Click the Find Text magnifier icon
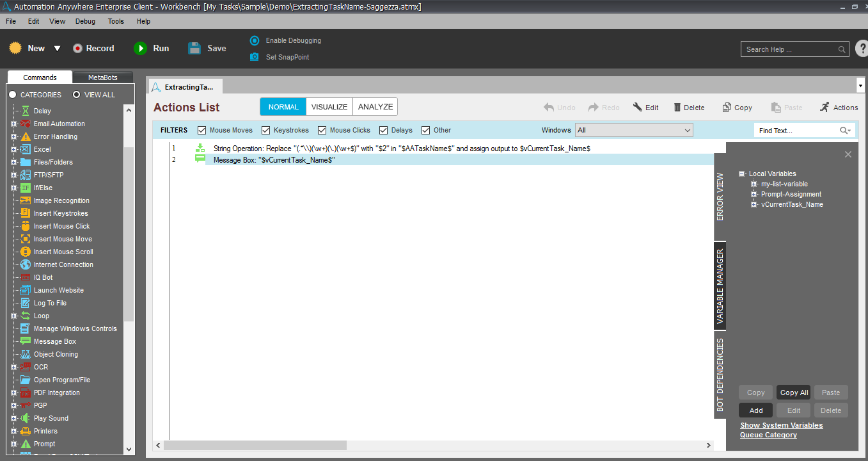868x461 pixels. pos(846,131)
